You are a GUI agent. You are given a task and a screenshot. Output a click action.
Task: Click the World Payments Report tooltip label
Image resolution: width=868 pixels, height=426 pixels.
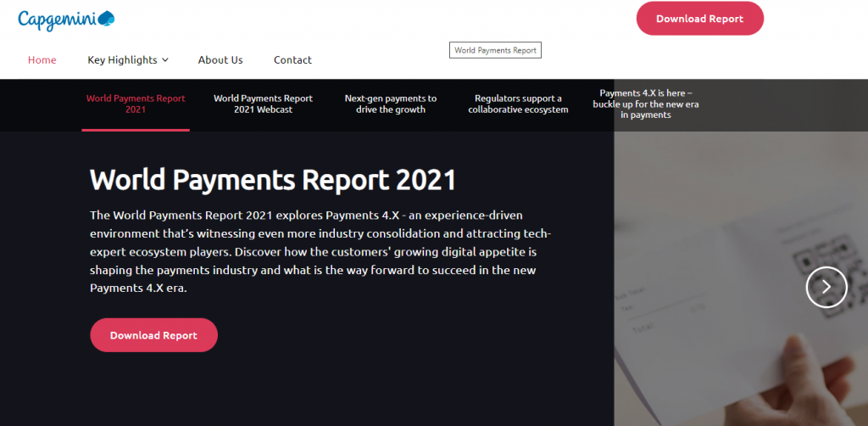[x=495, y=50]
